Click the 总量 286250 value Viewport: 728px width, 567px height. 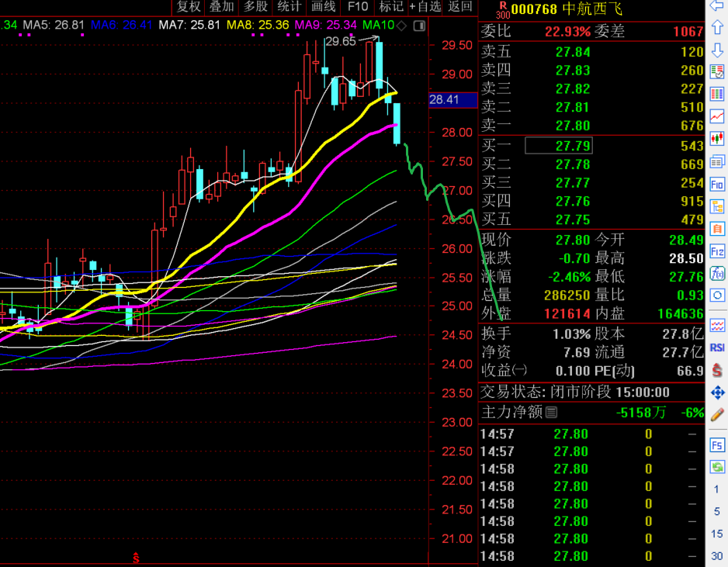pyautogui.click(x=567, y=295)
